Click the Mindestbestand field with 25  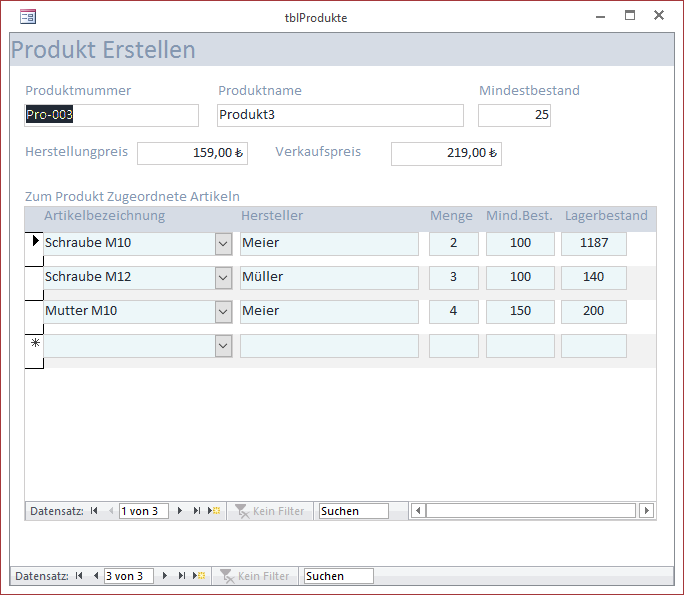coord(514,115)
